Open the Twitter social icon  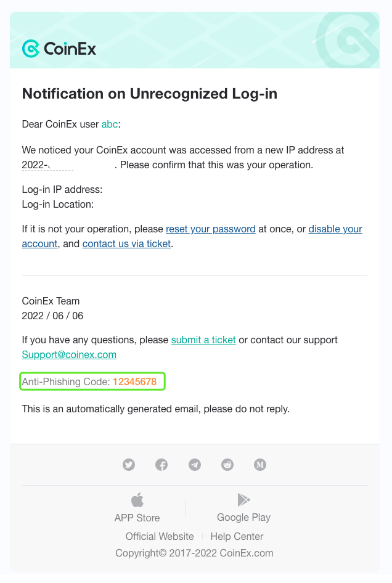pos(129,465)
